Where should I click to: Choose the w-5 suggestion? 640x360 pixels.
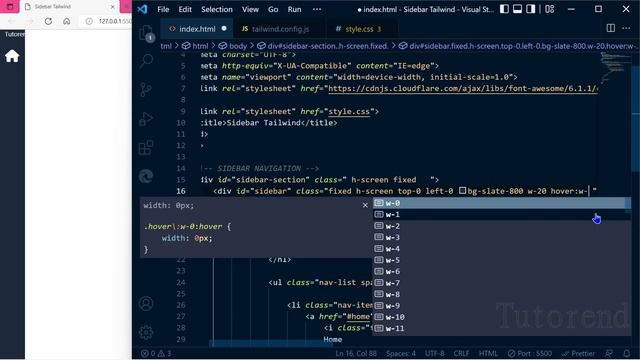(502, 260)
